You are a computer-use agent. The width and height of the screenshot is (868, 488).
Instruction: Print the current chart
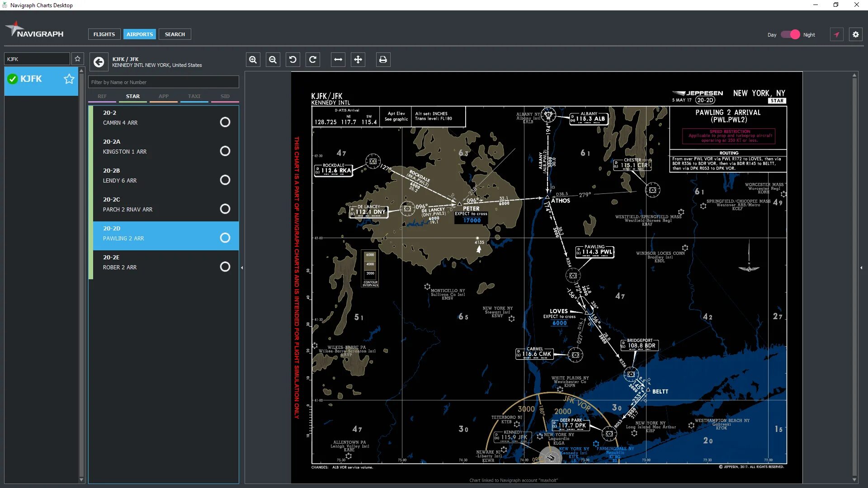coord(383,60)
